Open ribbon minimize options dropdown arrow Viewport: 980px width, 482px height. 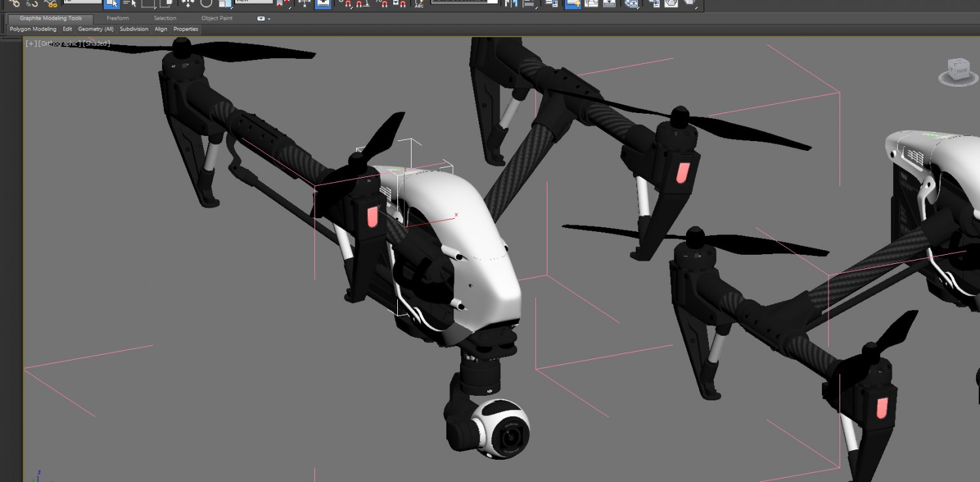[x=269, y=19]
